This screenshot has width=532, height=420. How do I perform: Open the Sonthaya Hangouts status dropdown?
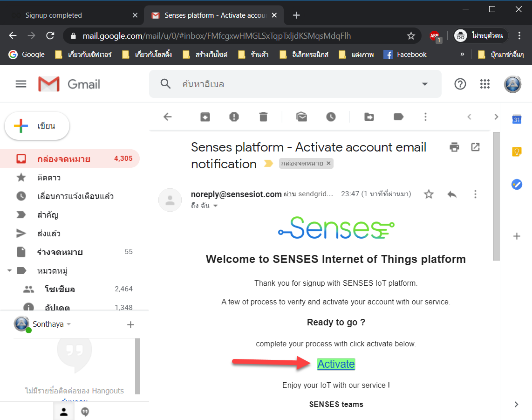click(69, 324)
